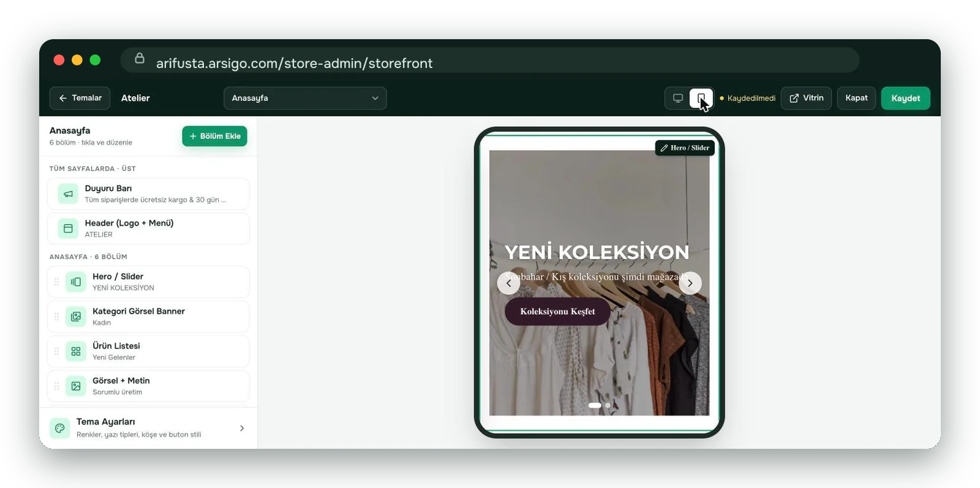The width and height of the screenshot is (980, 488).
Task: Open the Anasayfa page dropdown
Action: (x=305, y=98)
